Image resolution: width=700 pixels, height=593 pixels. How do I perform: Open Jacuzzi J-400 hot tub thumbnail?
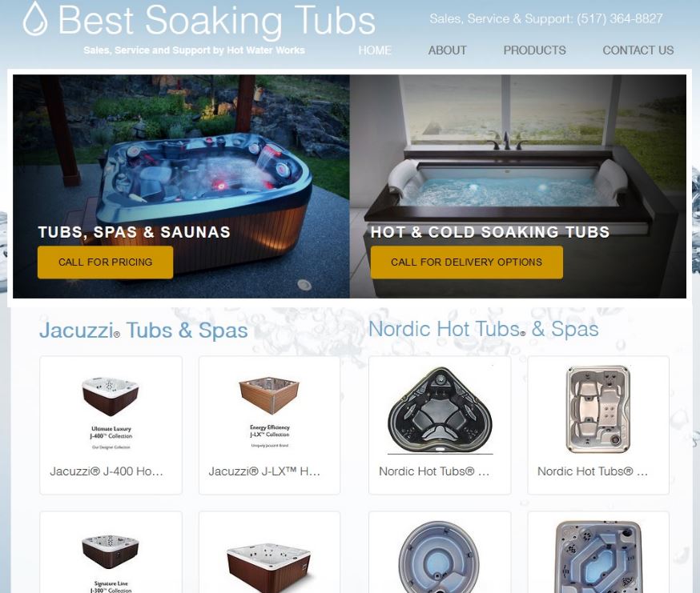tap(111, 412)
